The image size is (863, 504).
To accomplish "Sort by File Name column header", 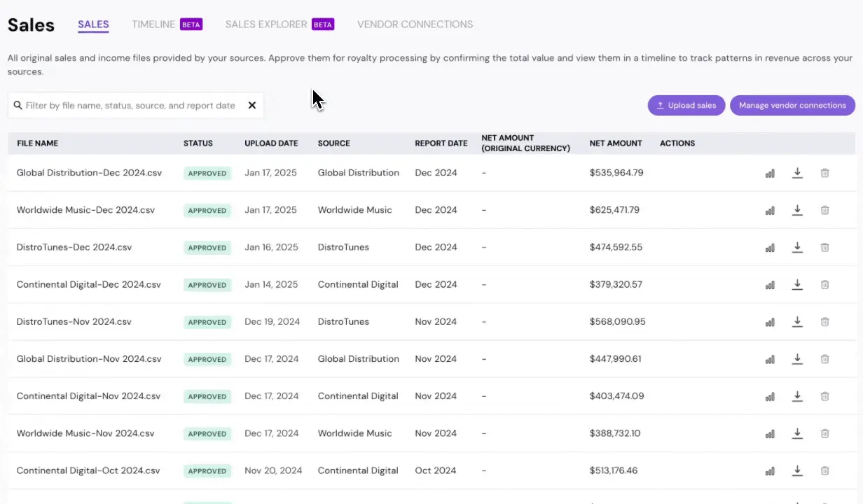I will coord(37,143).
